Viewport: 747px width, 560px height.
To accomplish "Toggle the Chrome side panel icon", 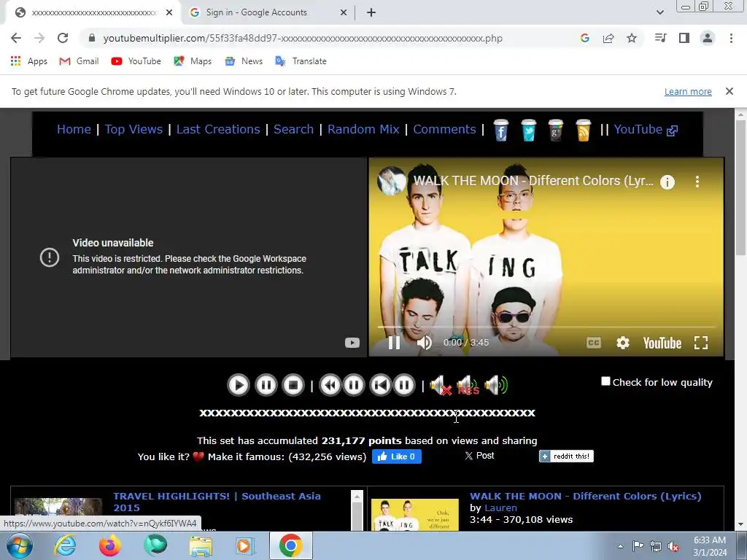I will 684,38.
